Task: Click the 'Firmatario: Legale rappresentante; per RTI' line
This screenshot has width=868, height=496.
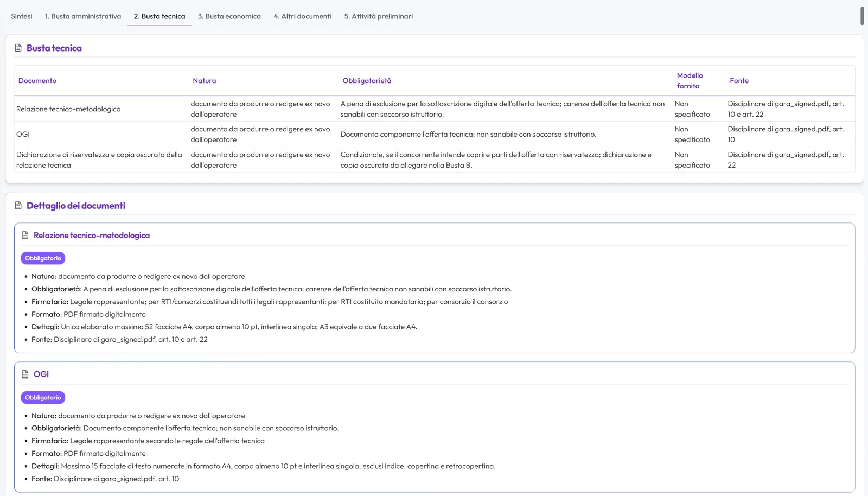Action: coord(270,302)
